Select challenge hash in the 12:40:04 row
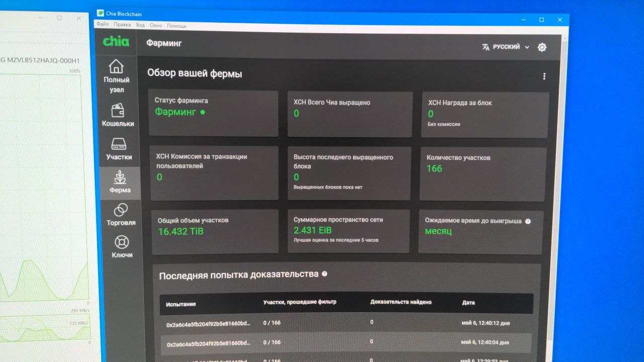The width and height of the screenshot is (644, 362). pyautogui.click(x=208, y=344)
